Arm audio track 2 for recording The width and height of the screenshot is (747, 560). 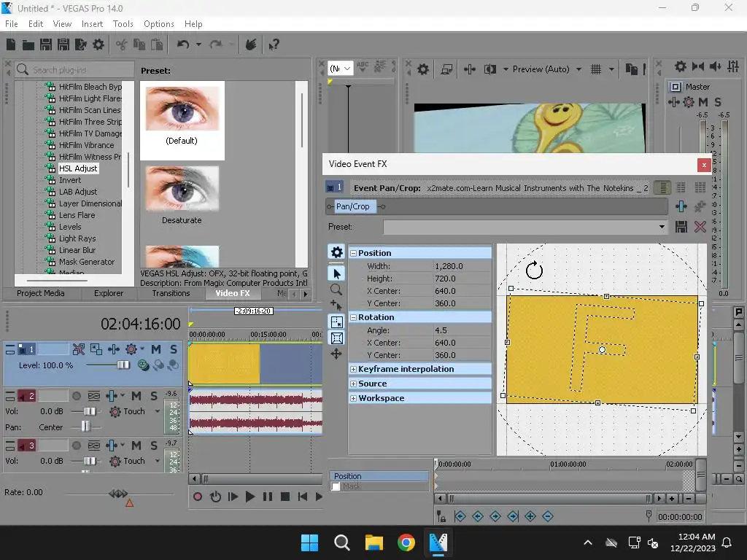click(76, 396)
